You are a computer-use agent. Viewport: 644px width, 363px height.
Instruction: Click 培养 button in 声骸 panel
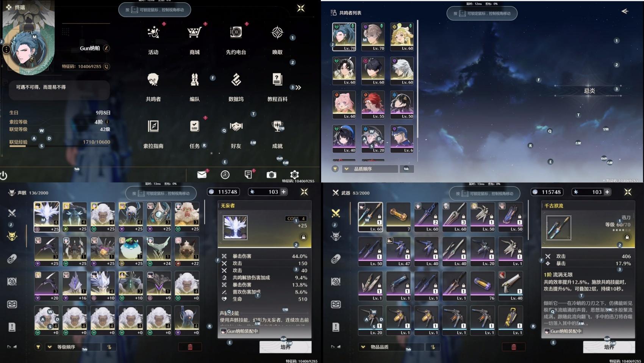click(x=285, y=347)
